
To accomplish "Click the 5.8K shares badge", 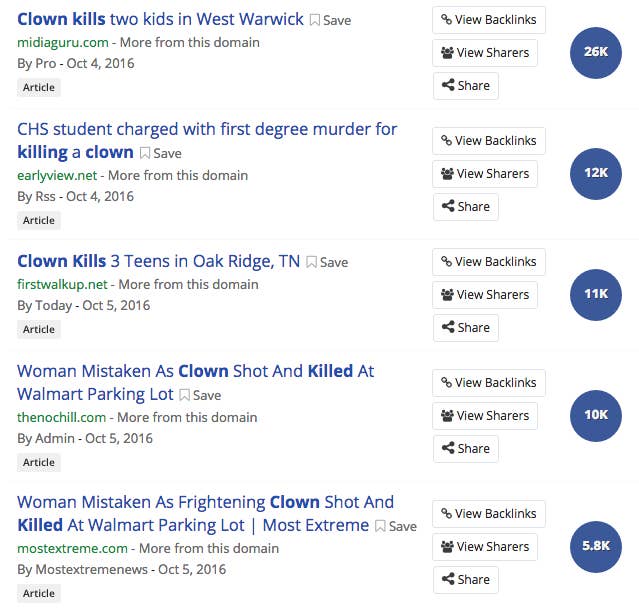I will pos(595,547).
